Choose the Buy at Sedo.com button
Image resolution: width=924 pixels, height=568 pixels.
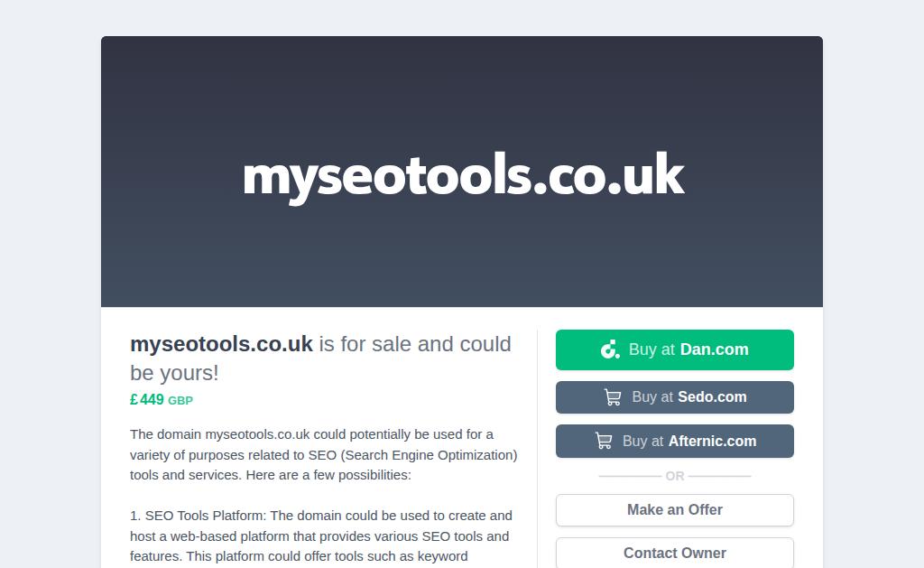click(675, 397)
